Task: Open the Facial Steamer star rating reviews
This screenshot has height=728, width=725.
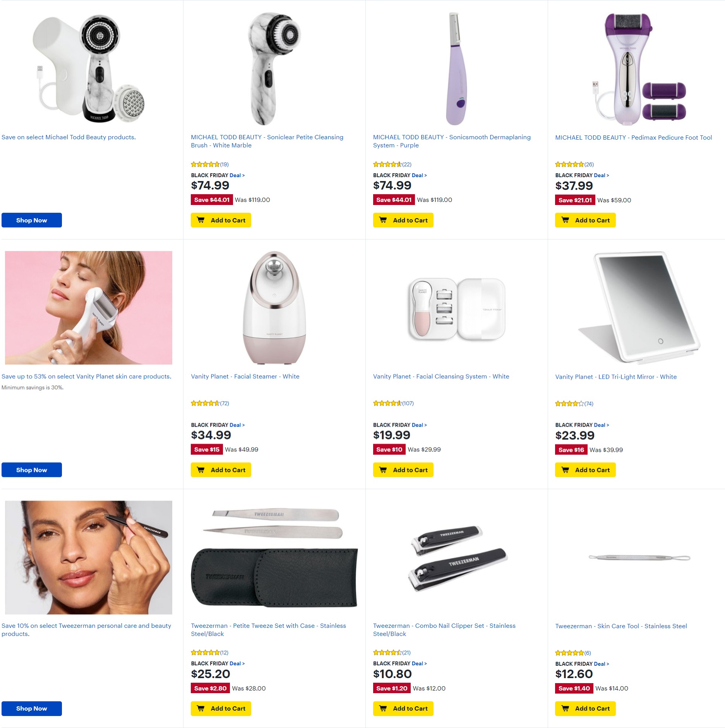Action: (x=210, y=403)
